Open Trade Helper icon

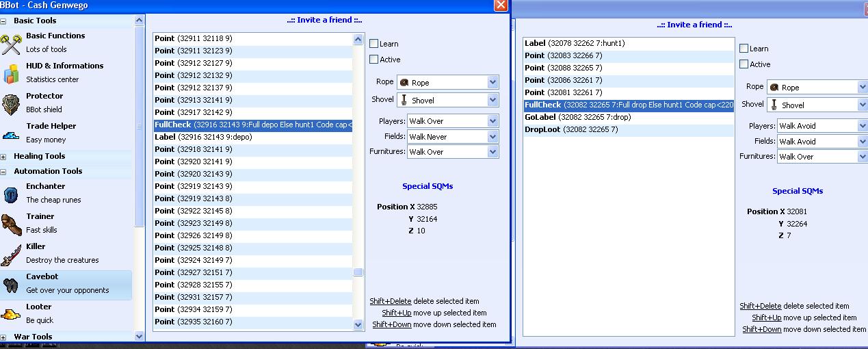[x=12, y=133]
